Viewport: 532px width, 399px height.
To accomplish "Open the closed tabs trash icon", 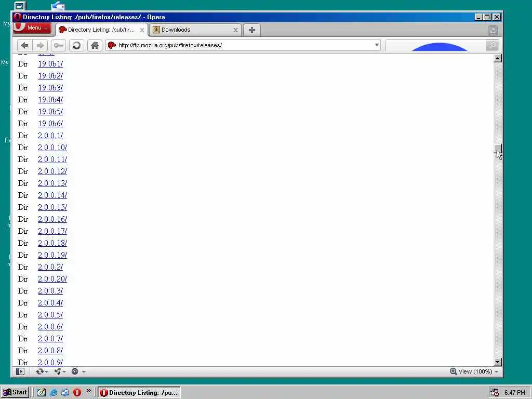I will pyautogui.click(x=493, y=30).
